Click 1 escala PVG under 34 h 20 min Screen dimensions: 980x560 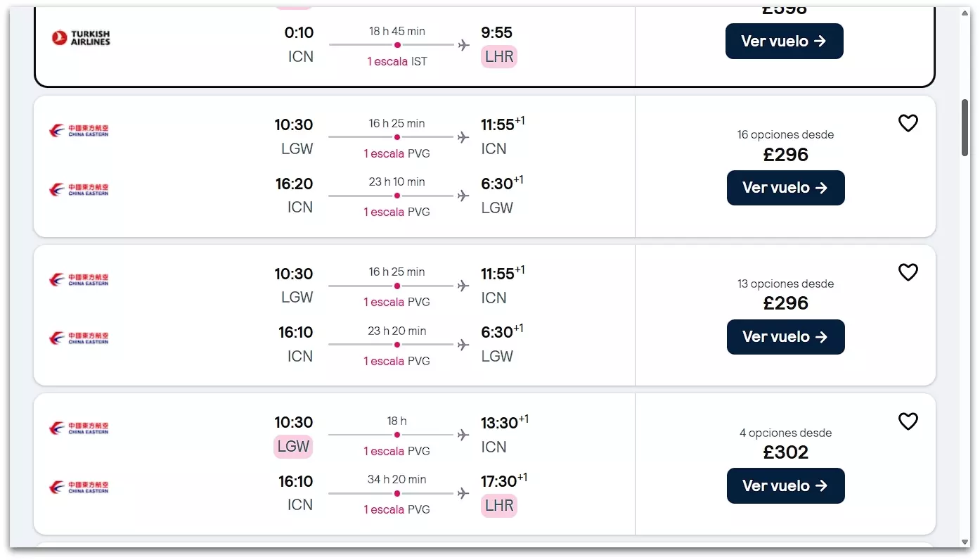pyautogui.click(x=396, y=509)
